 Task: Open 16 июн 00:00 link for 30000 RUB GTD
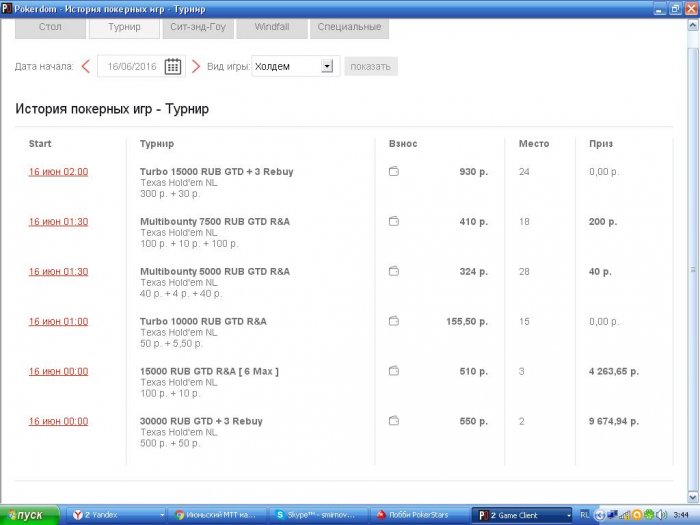click(x=58, y=421)
